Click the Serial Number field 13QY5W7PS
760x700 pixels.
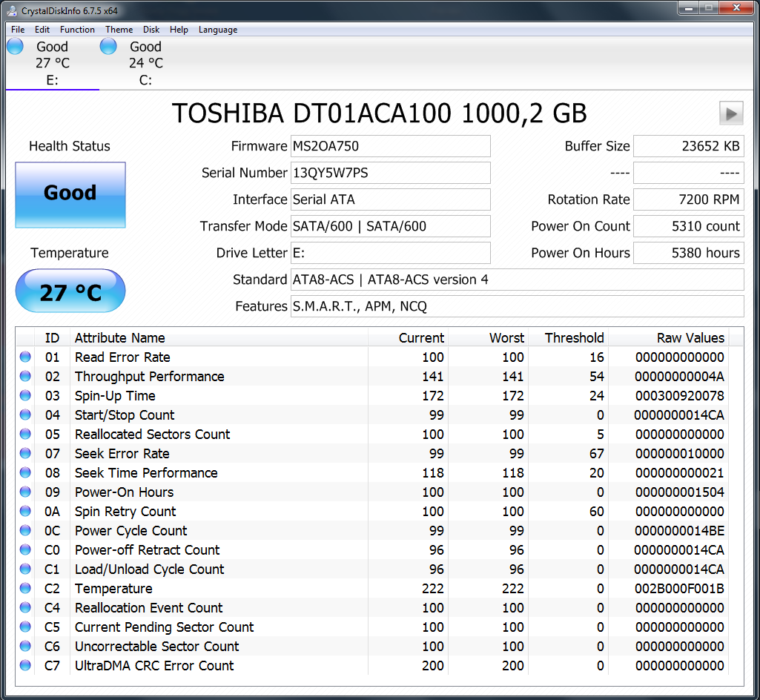pyautogui.click(x=390, y=173)
